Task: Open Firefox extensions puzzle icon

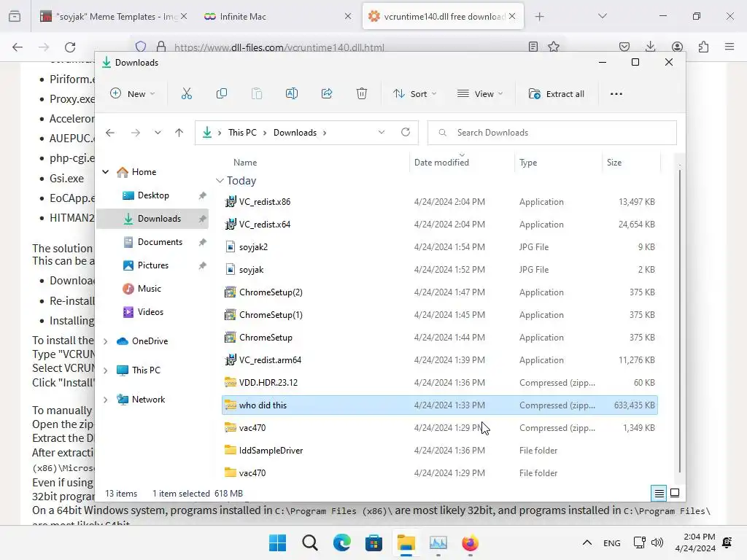Action: [703, 47]
